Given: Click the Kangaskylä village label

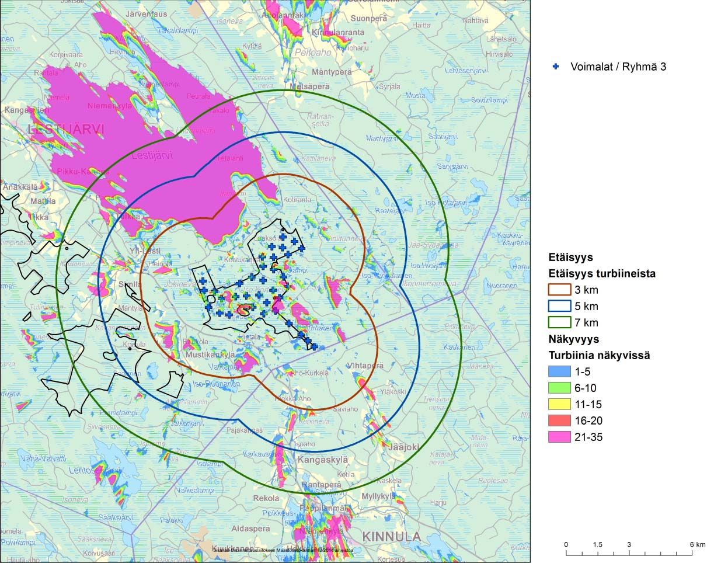Looking at the screenshot, I should pyautogui.click(x=323, y=460).
